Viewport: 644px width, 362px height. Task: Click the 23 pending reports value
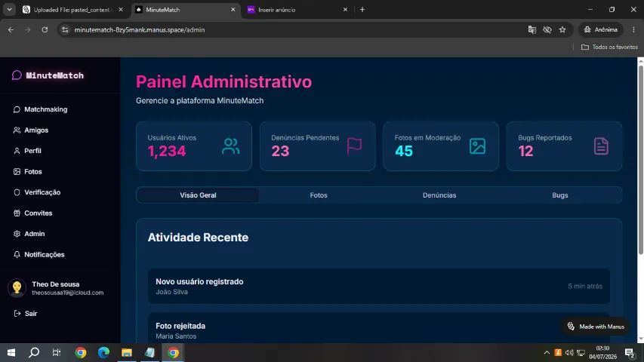point(280,151)
